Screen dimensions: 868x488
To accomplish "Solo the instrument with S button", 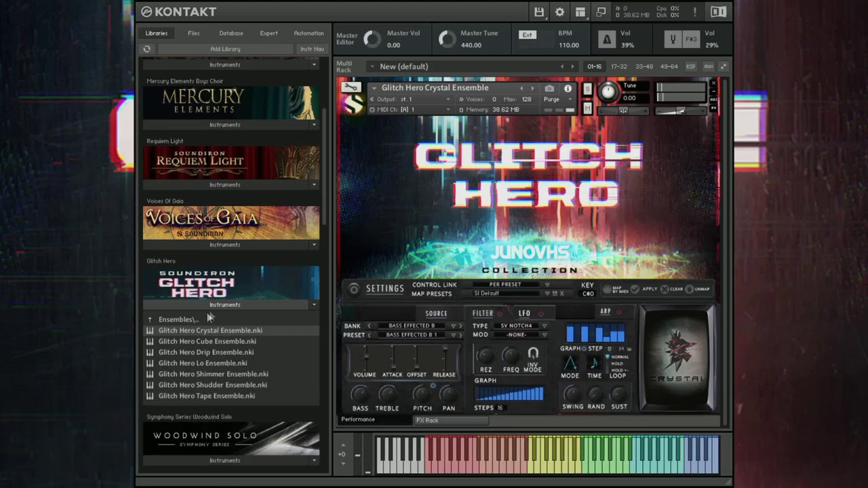I will 587,89.
